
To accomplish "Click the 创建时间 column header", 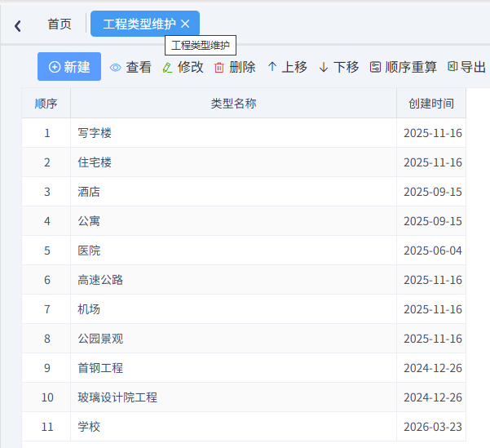I will click(x=431, y=104).
